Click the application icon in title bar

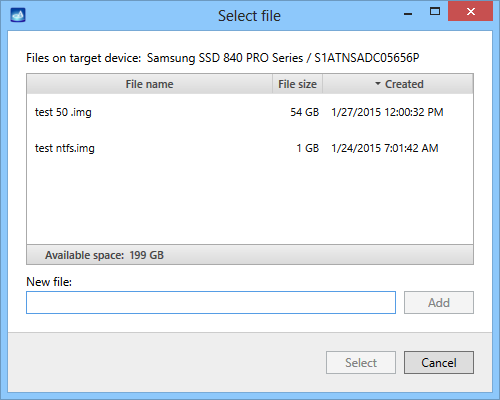(18, 15)
